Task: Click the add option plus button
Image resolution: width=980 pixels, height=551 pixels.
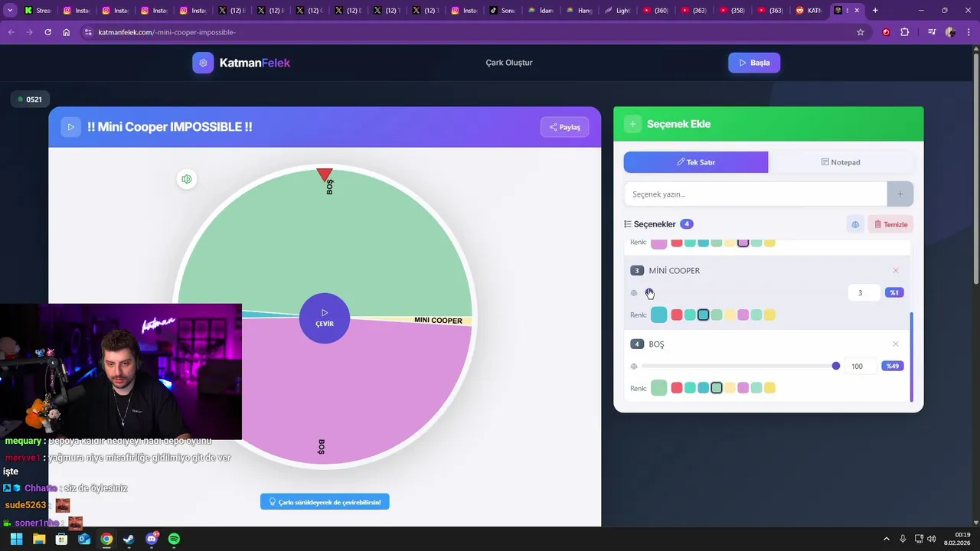Action: [900, 194]
